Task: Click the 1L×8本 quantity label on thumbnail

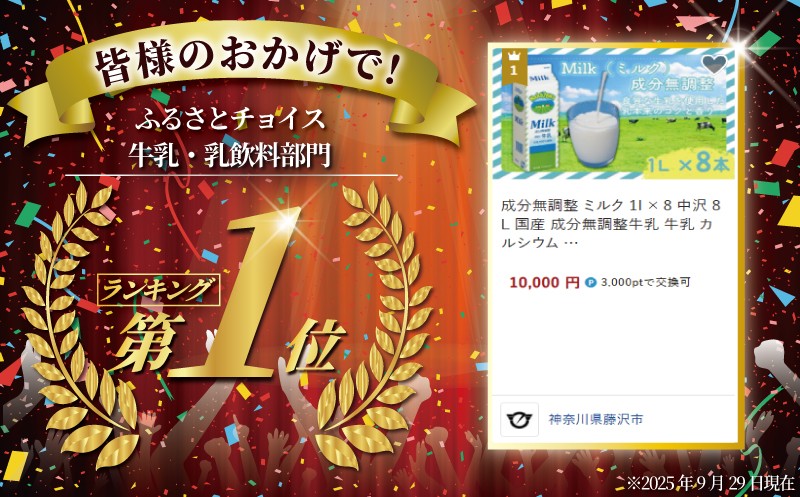Action: point(690,164)
